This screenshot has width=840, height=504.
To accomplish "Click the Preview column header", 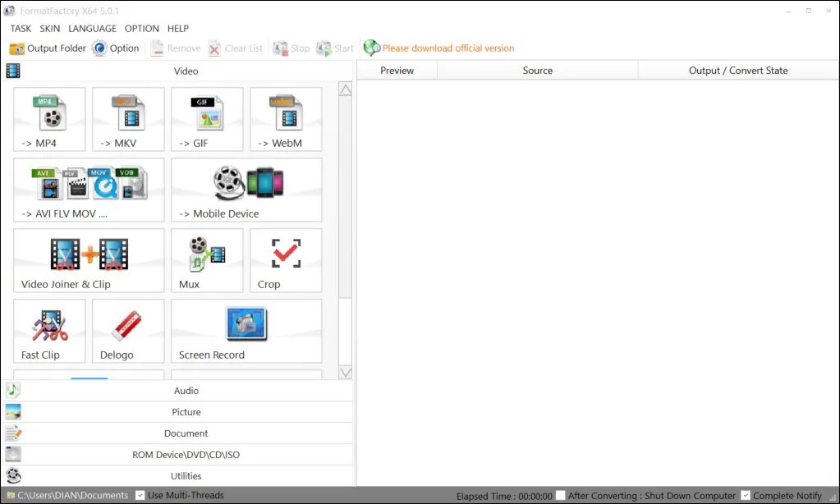I will coord(397,70).
